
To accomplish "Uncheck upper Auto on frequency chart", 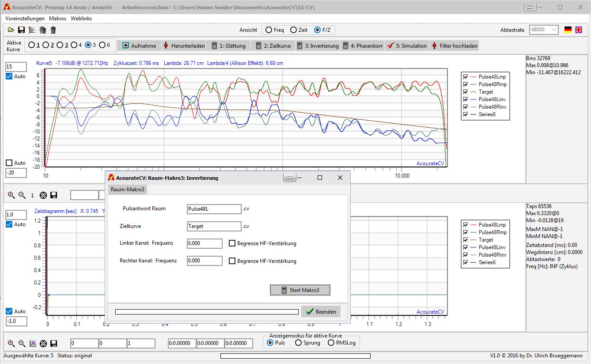I will (9, 76).
